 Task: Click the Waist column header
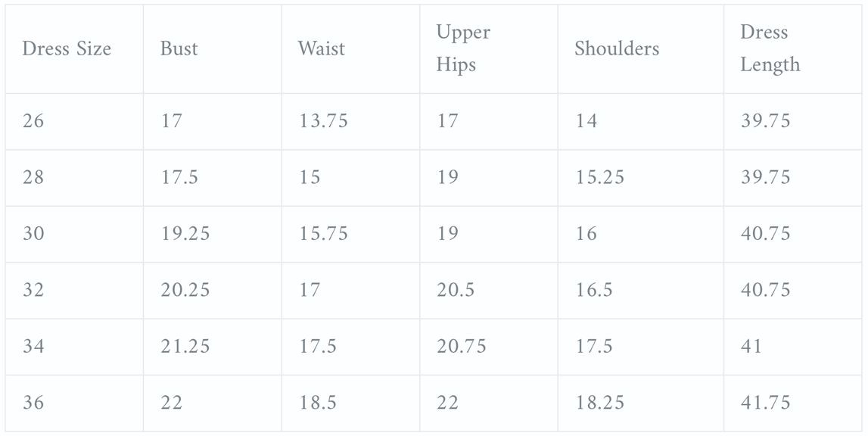point(322,49)
